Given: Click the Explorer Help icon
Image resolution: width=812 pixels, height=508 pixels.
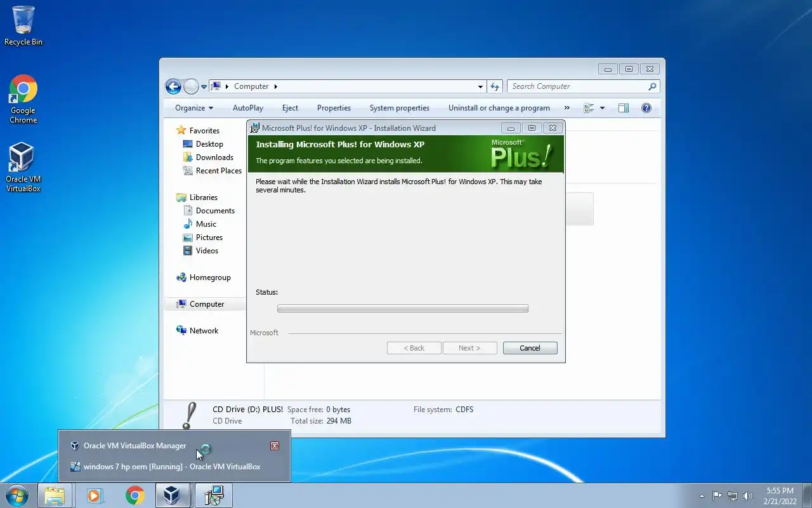Looking at the screenshot, I should click(646, 108).
